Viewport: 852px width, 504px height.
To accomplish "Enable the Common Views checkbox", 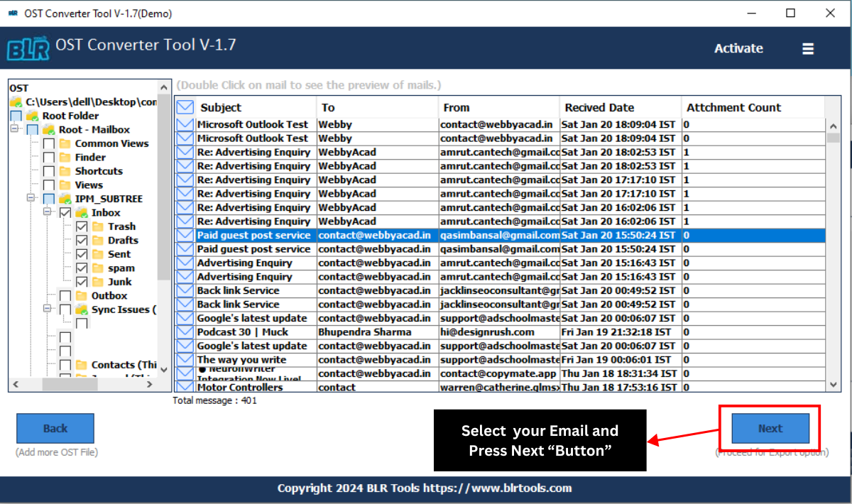I will pos(48,143).
